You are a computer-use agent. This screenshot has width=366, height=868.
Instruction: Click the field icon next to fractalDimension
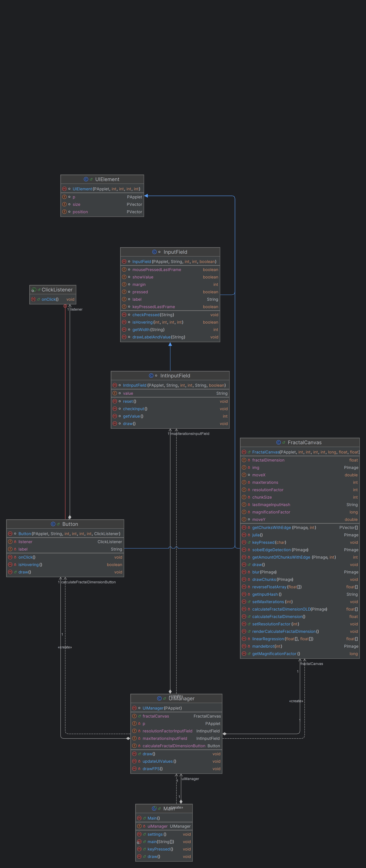(244, 460)
